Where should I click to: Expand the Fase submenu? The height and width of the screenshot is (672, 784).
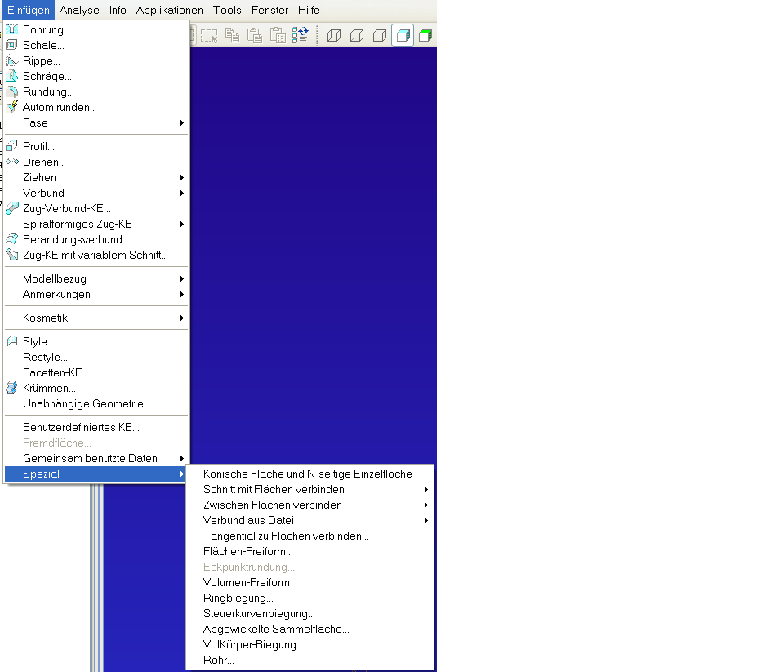96,122
